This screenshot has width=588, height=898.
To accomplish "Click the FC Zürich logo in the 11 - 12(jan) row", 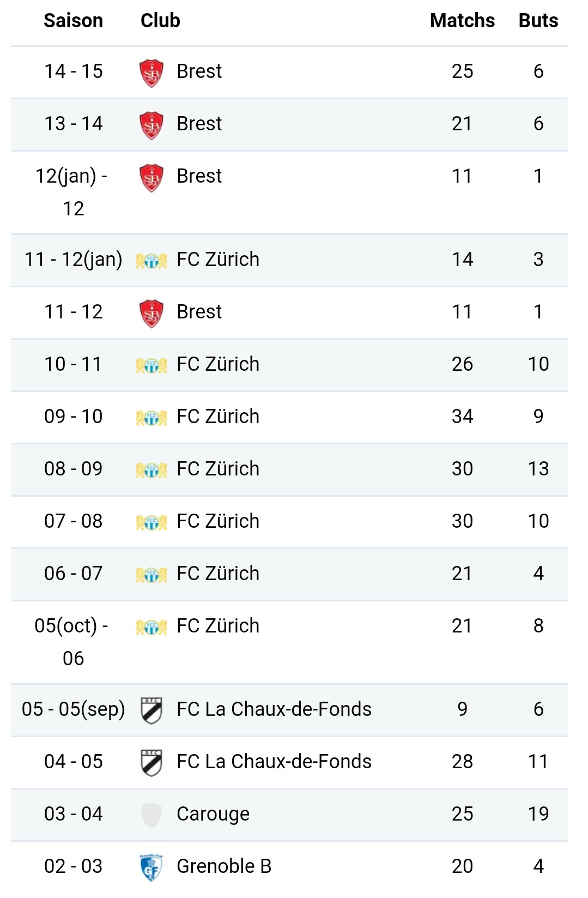I will pos(151,261).
